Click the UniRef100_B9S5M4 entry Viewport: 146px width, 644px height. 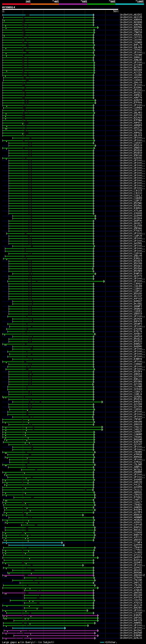click(131, 27)
